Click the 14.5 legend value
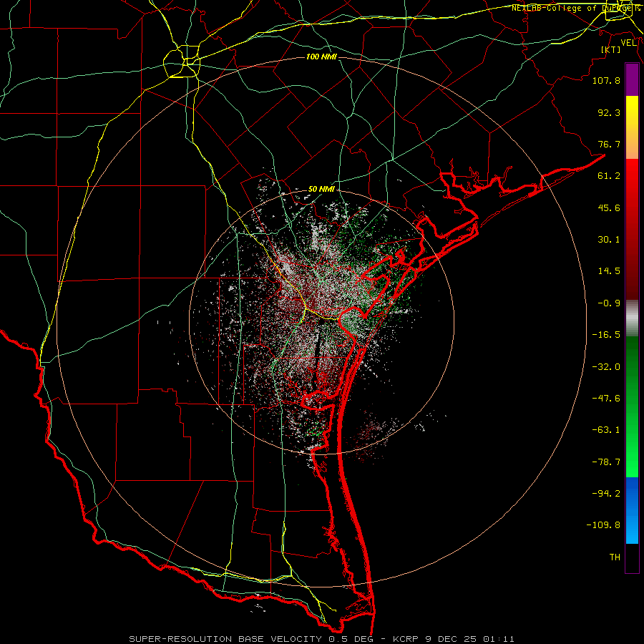The width and height of the screenshot is (644, 644). (x=609, y=271)
